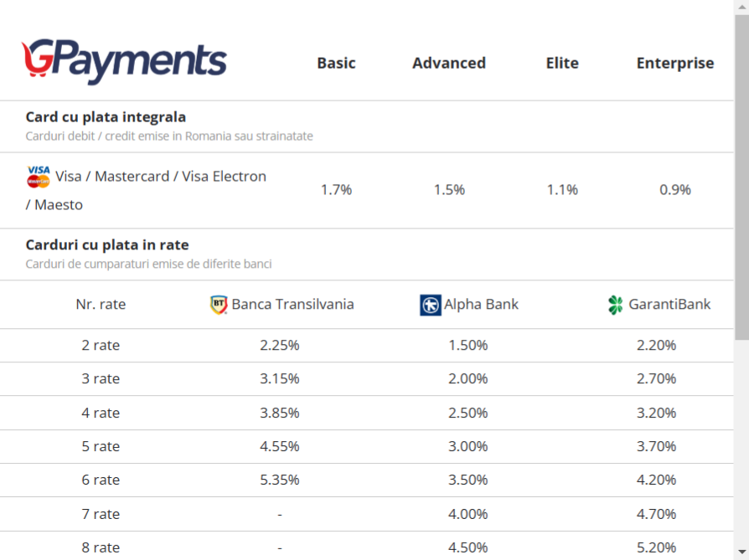Click the 'Banca Transilvania' column text
Screen dimensions: 749x560
coord(293,305)
